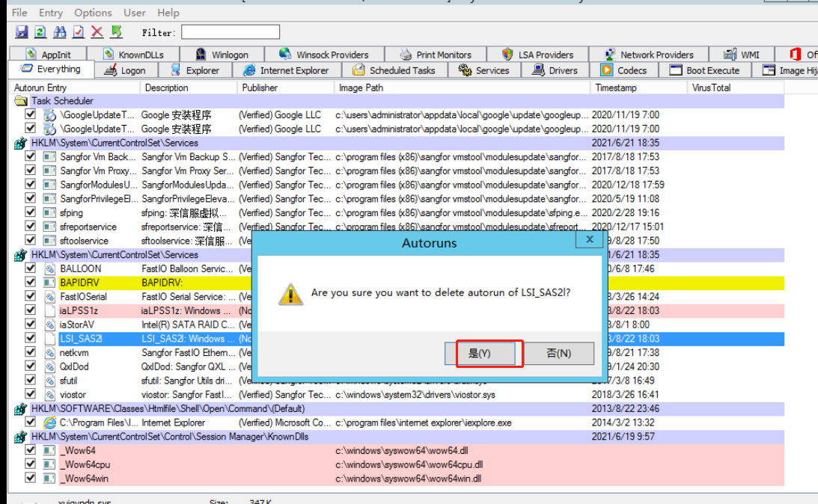Open the Options menu

(x=93, y=13)
